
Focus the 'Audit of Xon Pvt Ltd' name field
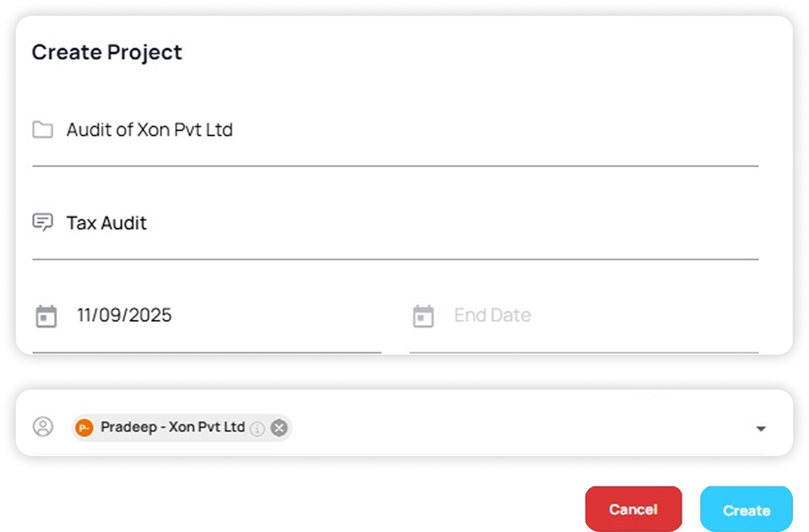point(149,130)
